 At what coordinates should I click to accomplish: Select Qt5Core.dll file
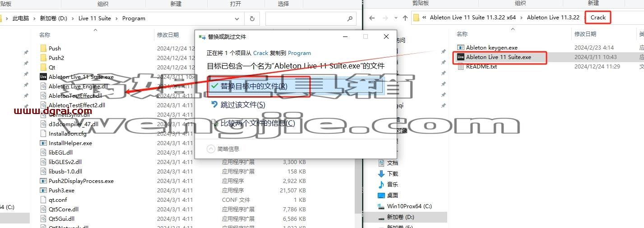pyautogui.click(x=64, y=209)
